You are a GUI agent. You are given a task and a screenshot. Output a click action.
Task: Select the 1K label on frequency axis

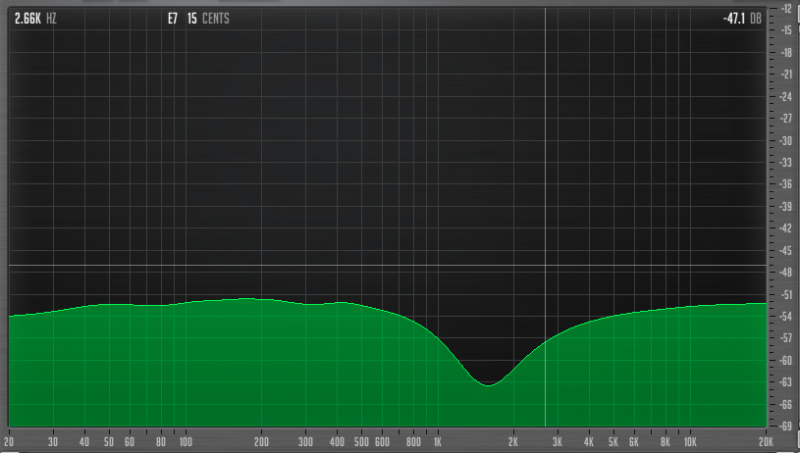[x=437, y=441]
